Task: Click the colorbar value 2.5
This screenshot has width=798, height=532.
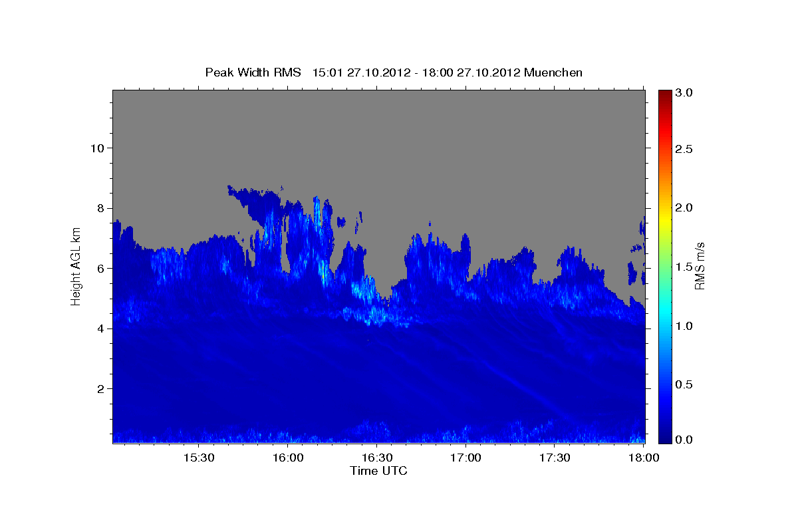Action: pyautogui.click(x=684, y=149)
